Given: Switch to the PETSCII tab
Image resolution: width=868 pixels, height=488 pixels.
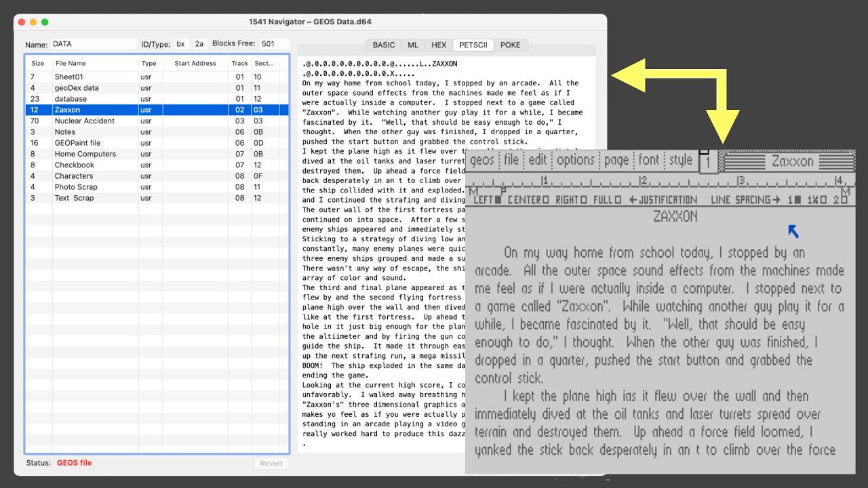Looking at the screenshot, I should click(x=473, y=45).
